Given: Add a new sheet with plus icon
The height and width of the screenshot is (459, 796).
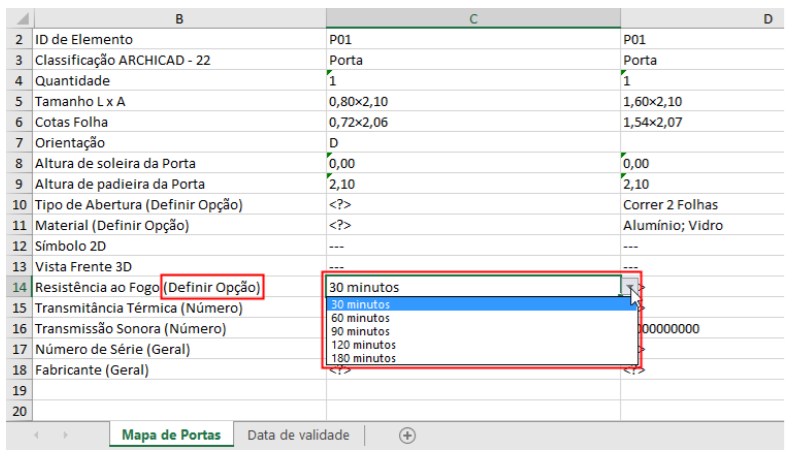Looking at the screenshot, I should click(407, 436).
